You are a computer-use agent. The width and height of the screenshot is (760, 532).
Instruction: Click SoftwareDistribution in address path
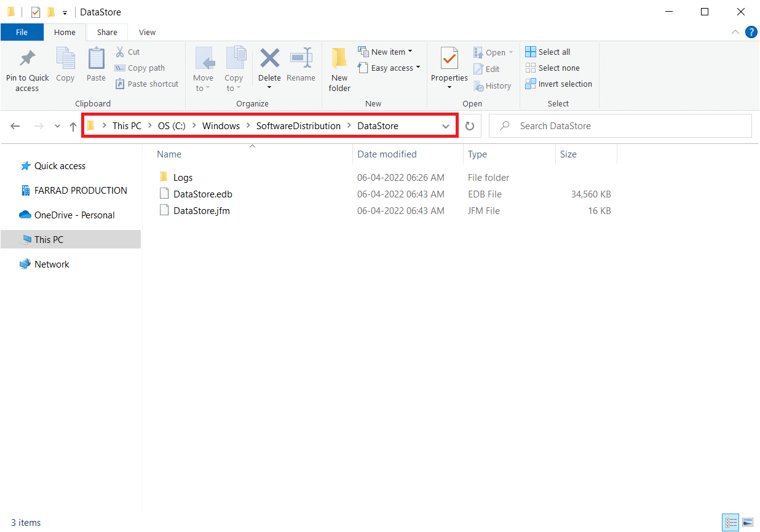click(298, 125)
